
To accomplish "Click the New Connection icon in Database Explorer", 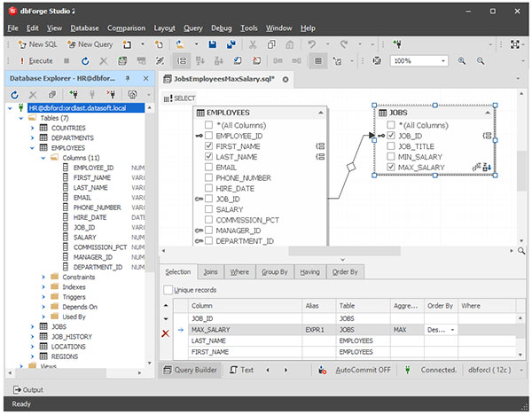I will (x=74, y=95).
